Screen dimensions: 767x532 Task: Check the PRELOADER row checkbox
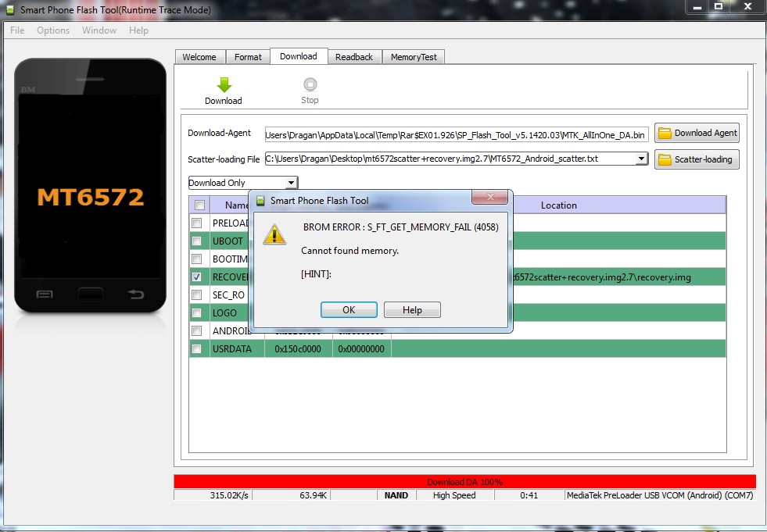(197, 223)
